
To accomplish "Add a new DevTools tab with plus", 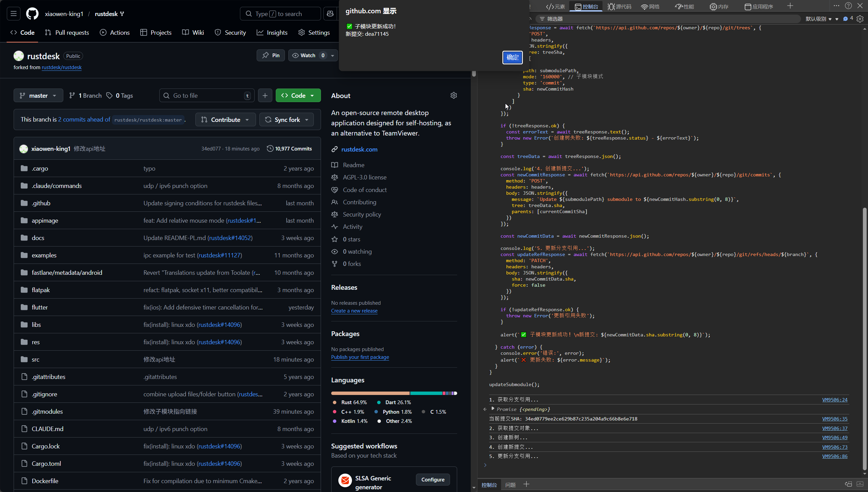I will 790,6.
